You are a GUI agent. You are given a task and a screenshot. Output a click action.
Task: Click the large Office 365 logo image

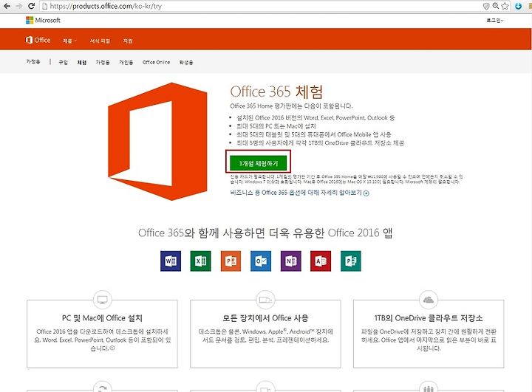click(157, 142)
